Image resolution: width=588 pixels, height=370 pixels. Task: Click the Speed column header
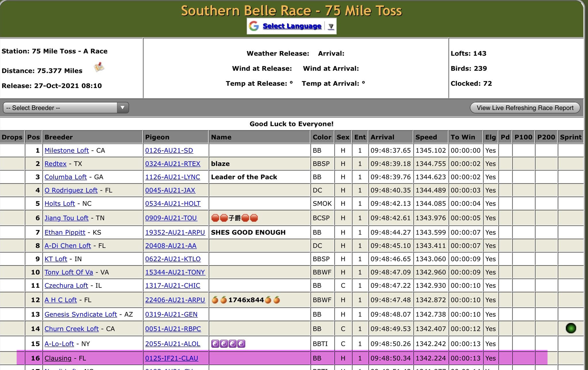click(426, 137)
